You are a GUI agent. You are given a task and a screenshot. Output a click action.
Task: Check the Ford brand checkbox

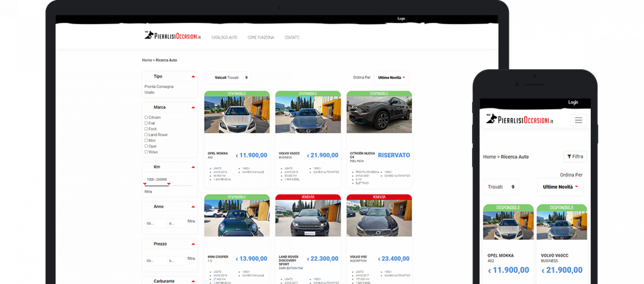tap(146, 129)
